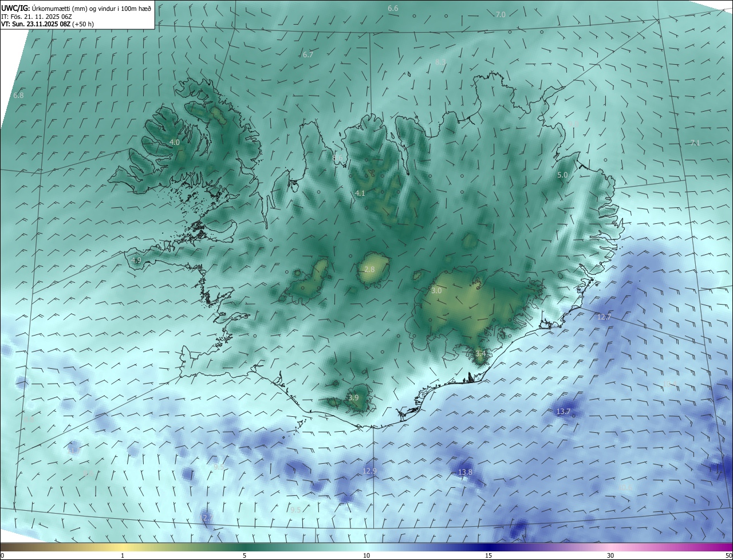Click the 12.9 value label
733x560 pixels.
pos(370,471)
